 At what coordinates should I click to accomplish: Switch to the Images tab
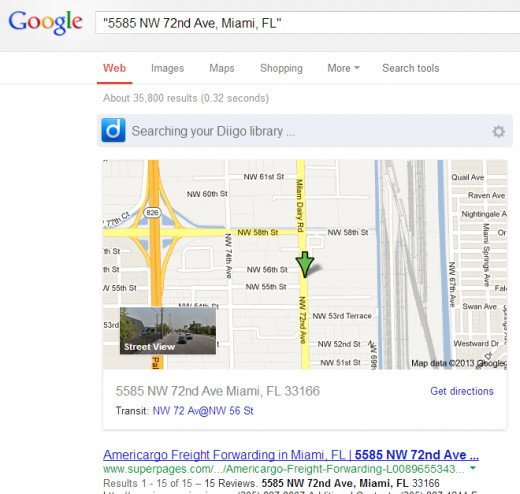tap(167, 68)
